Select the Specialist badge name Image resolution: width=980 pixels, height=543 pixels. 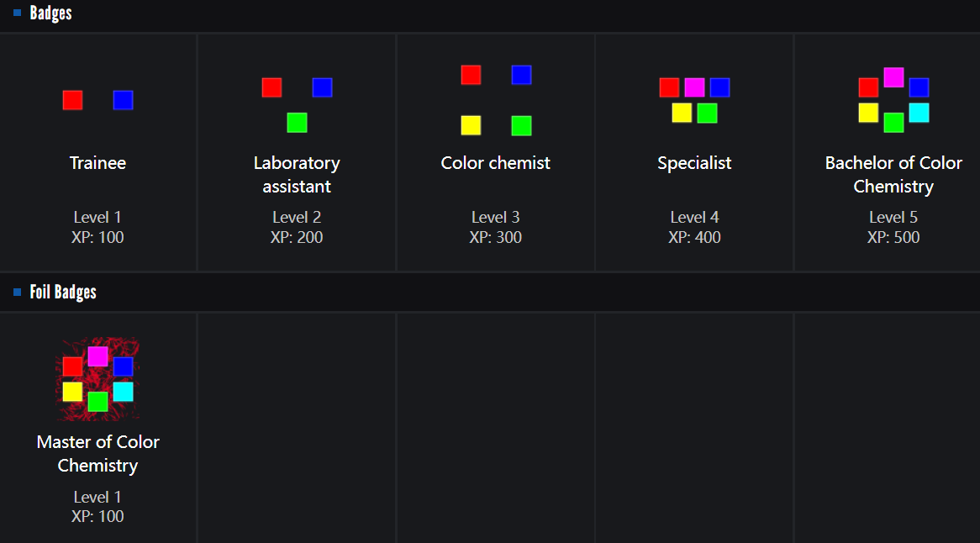pyautogui.click(x=694, y=163)
